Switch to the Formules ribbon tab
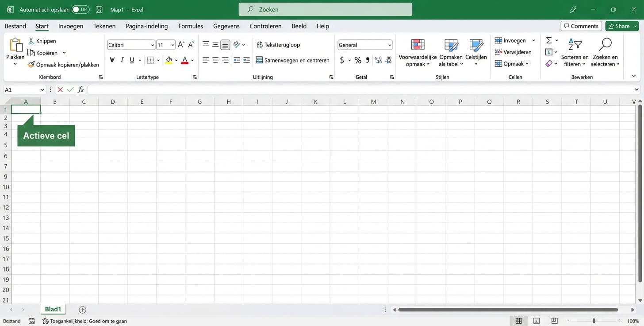The image size is (644, 326). (x=191, y=26)
